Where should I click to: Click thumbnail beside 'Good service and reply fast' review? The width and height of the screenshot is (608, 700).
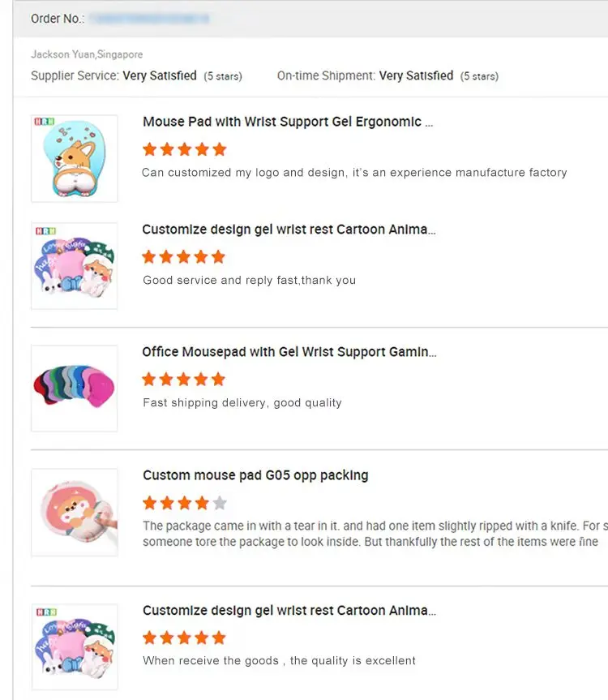[74, 266]
